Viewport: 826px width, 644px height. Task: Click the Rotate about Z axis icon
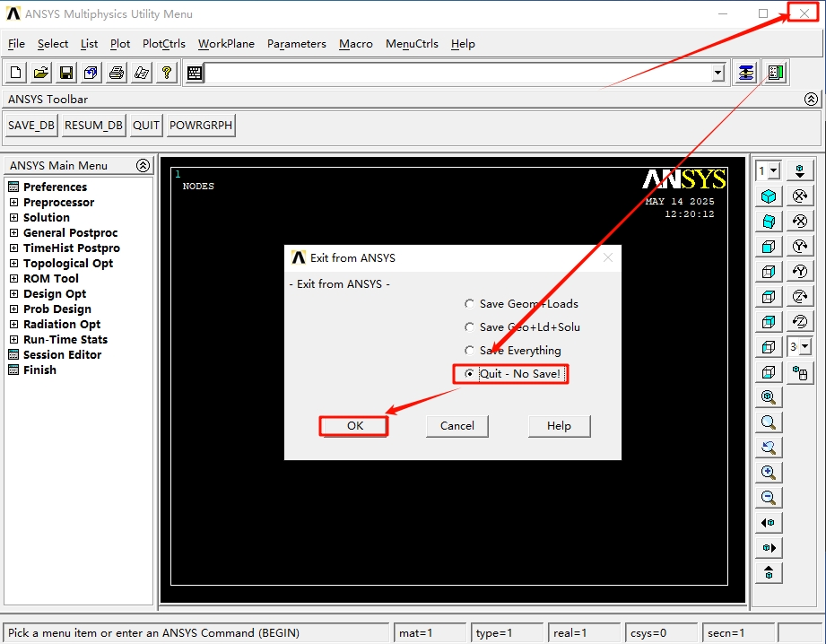(799, 296)
